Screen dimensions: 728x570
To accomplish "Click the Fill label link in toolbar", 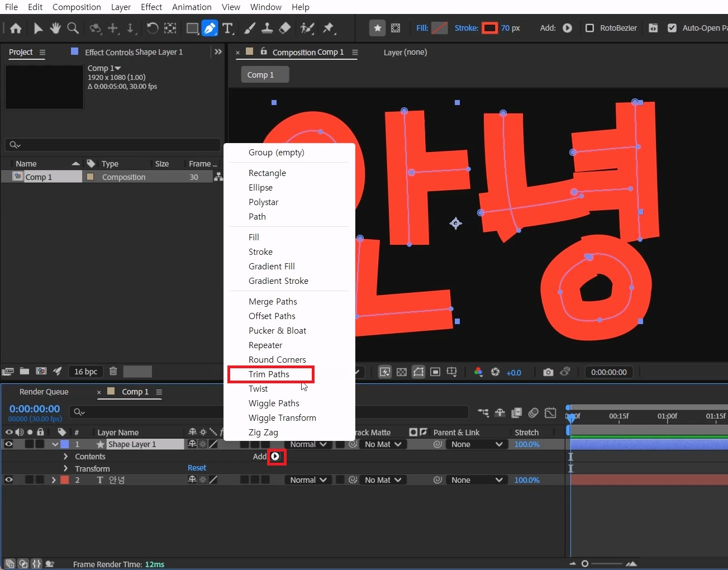I will click(x=422, y=28).
